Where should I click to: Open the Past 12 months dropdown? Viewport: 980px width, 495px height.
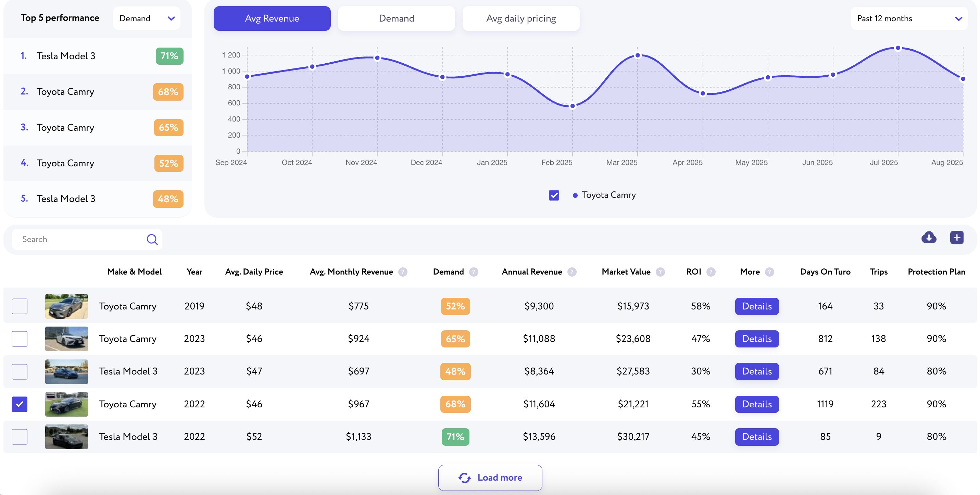[x=908, y=18]
